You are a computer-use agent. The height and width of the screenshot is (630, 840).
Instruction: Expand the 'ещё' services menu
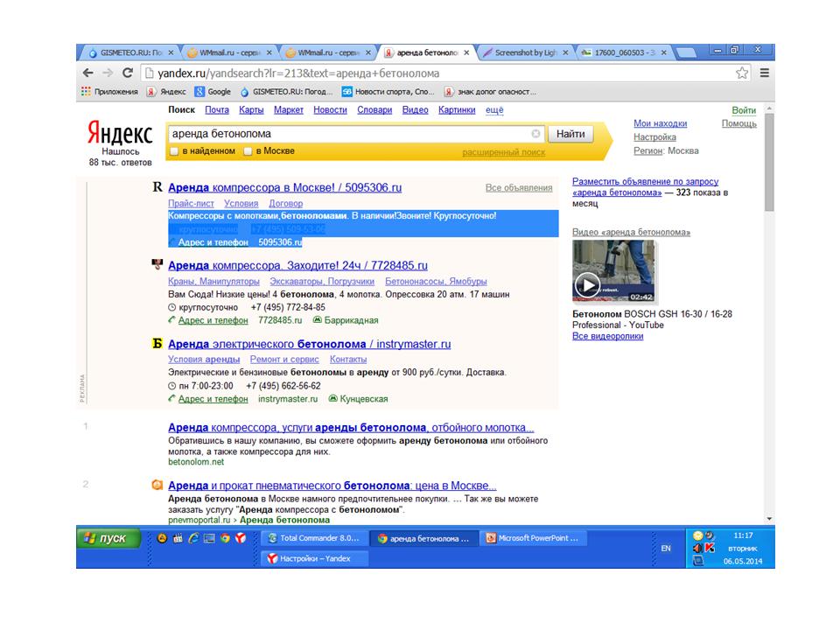494,110
